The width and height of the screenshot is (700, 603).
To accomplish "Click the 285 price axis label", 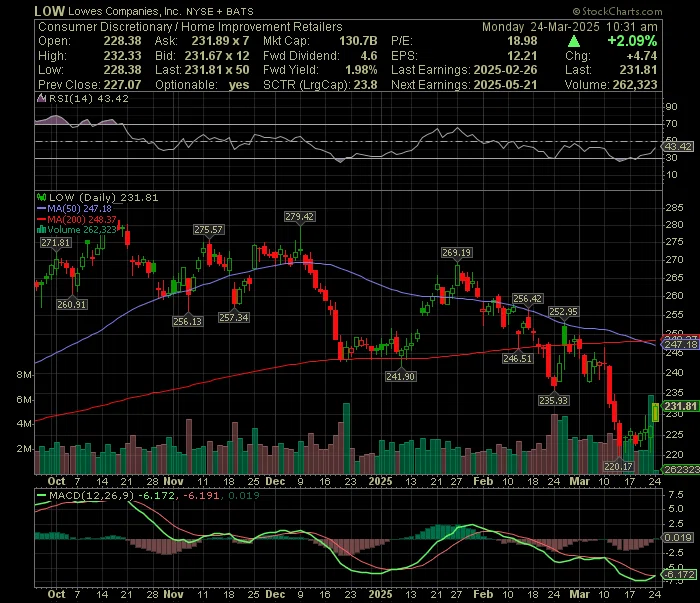I will click(675, 208).
